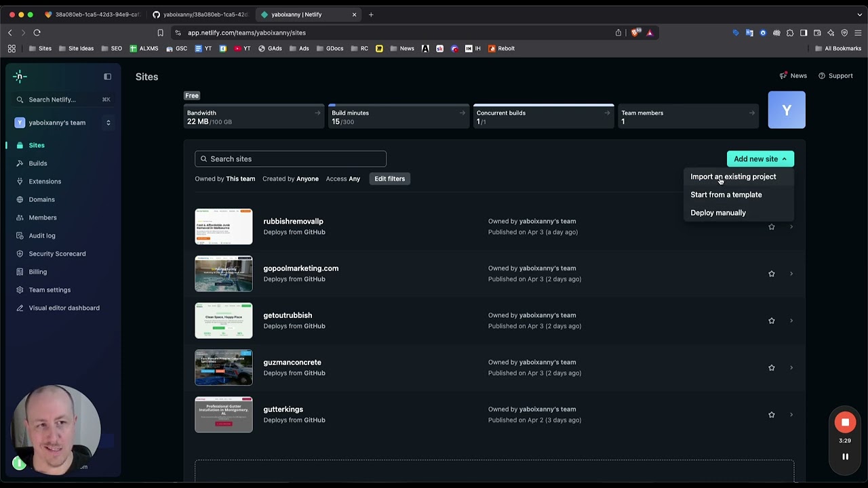Screen dimensions: 868x488
Task: Go back with browser back arrow
Action: tap(9, 33)
